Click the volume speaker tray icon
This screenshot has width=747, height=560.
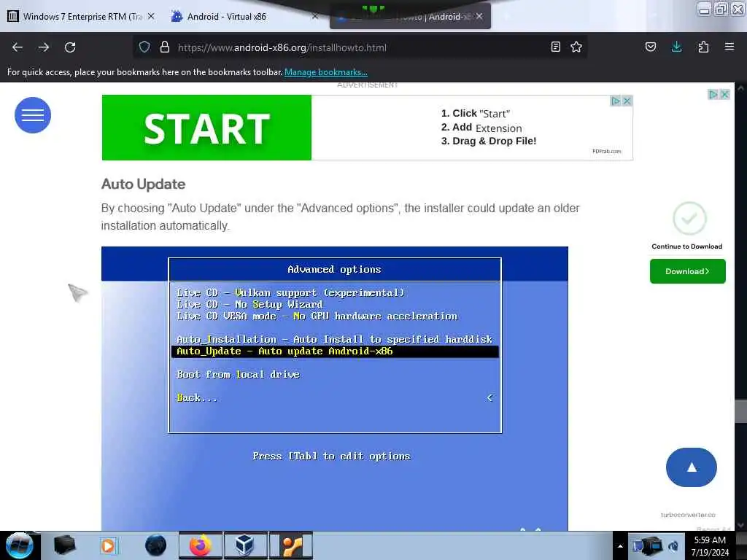pos(673,546)
